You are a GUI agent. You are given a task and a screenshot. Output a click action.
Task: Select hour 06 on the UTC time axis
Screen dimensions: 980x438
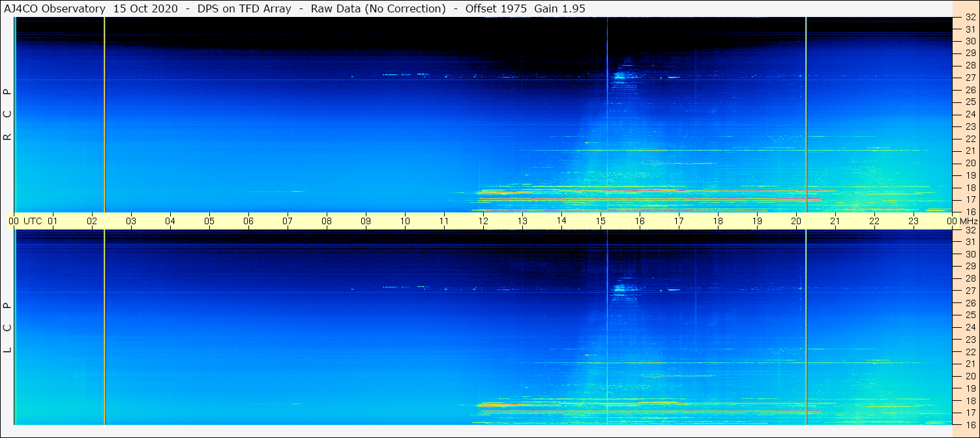(x=248, y=221)
